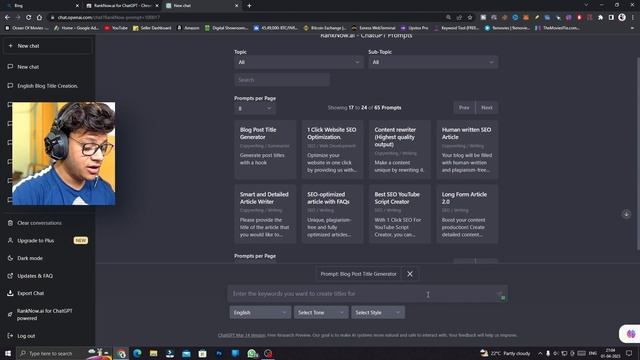Image resolution: width=640 pixels, height=360 pixels.
Task: Open the Amazon bookmark
Action: tap(188, 28)
